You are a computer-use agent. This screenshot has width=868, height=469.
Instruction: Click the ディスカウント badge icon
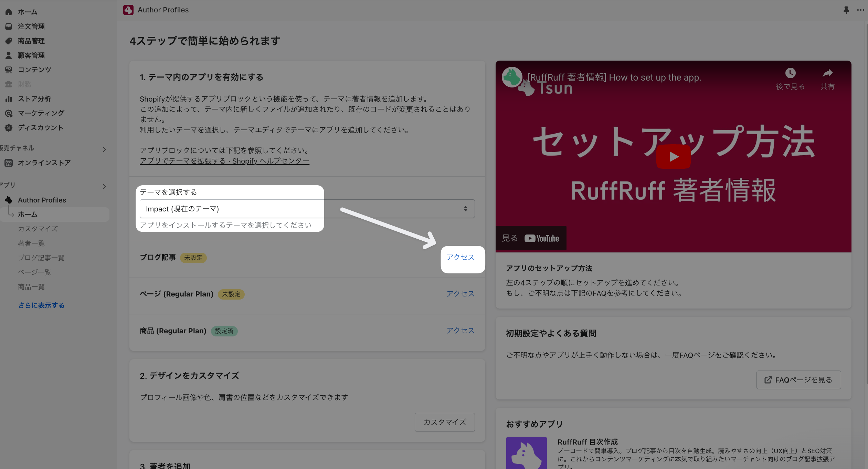[x=9, y=128]
